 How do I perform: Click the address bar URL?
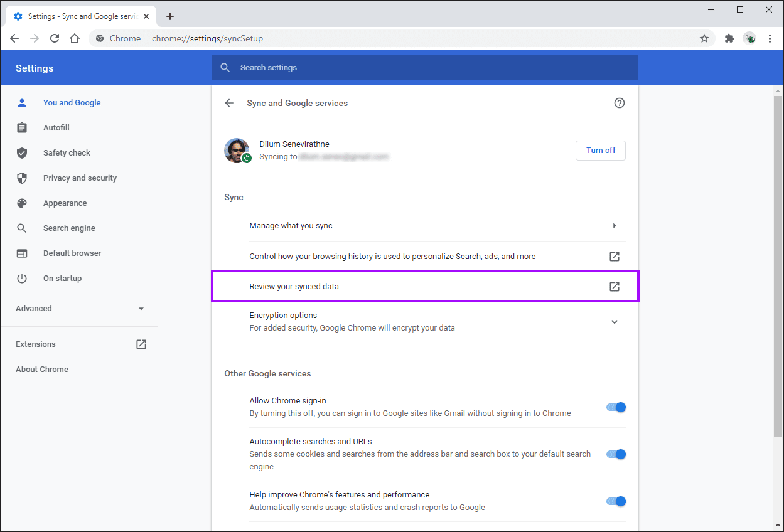click(x=207, y=38)
